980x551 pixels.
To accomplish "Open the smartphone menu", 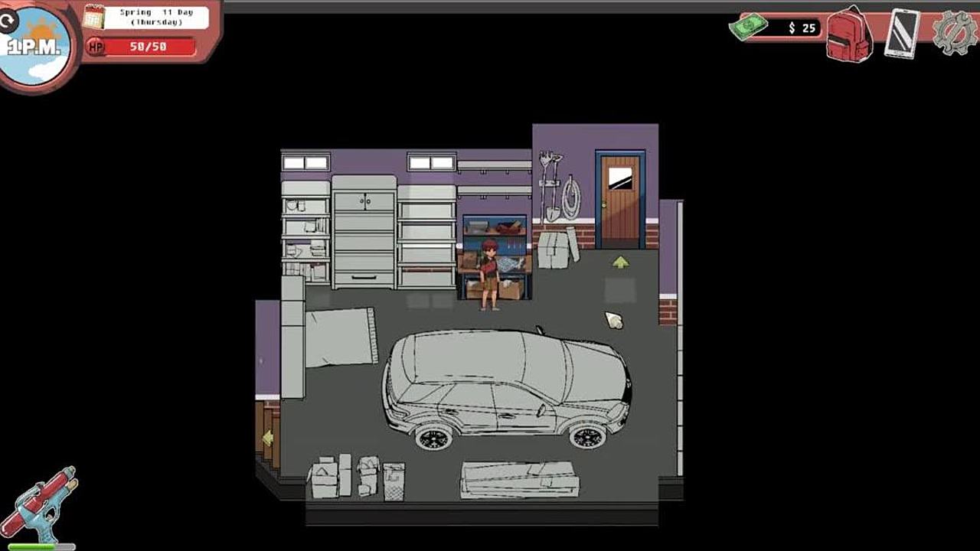I will pyautogui.click(x=902, y=33).
